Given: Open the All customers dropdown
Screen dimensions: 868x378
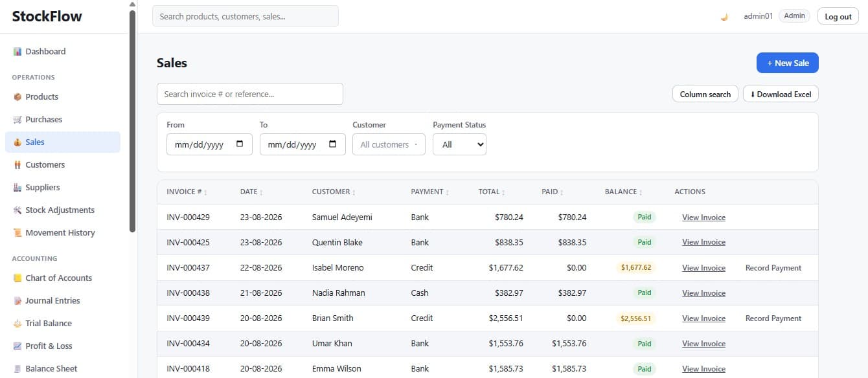Looking at the screenshot, I should click(x=389, y=144).
